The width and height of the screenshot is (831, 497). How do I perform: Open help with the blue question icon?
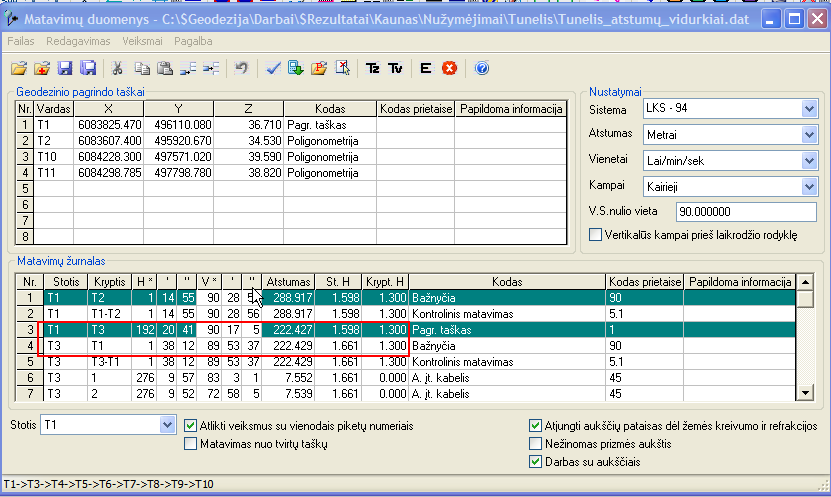(x=481, y=68)
